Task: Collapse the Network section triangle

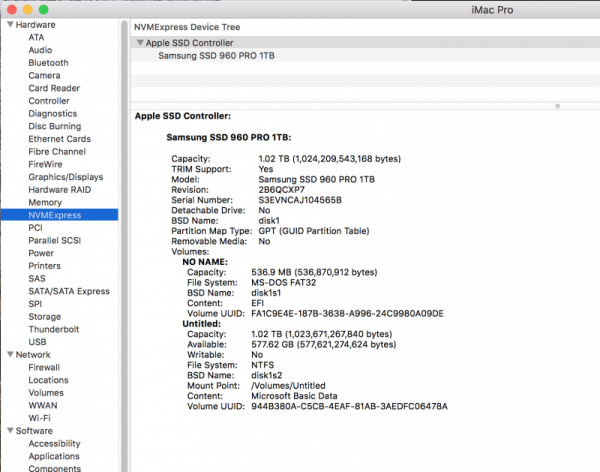Action: [10, 354]
